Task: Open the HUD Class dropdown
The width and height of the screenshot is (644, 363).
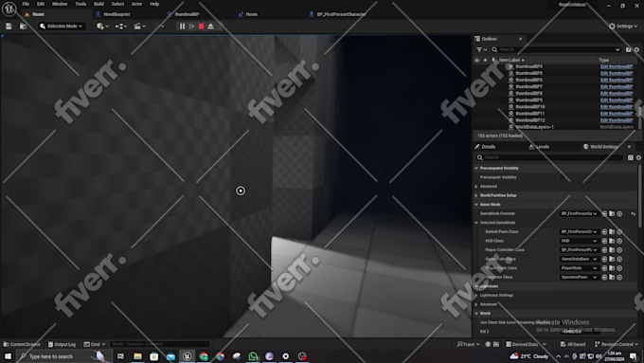Action: [579, 241]
